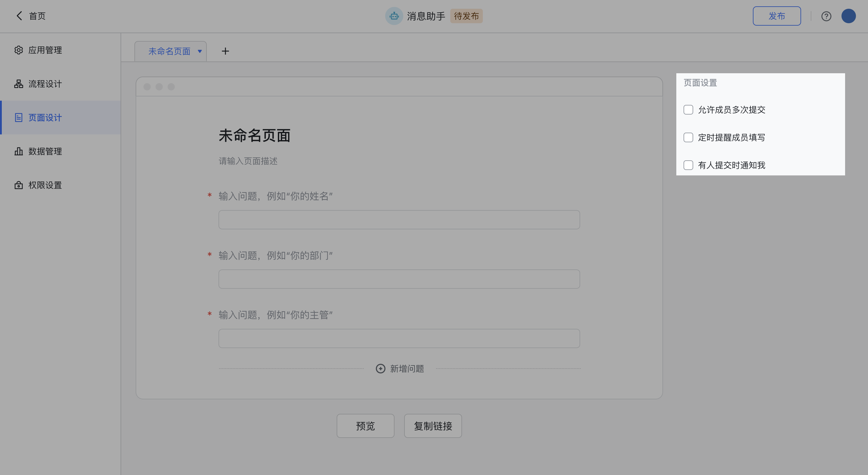The height and width of the screenshot is (475, 868).
Task: Expand the 未命名页面 tab dropdown arrow
Action: tap(200, 51)
